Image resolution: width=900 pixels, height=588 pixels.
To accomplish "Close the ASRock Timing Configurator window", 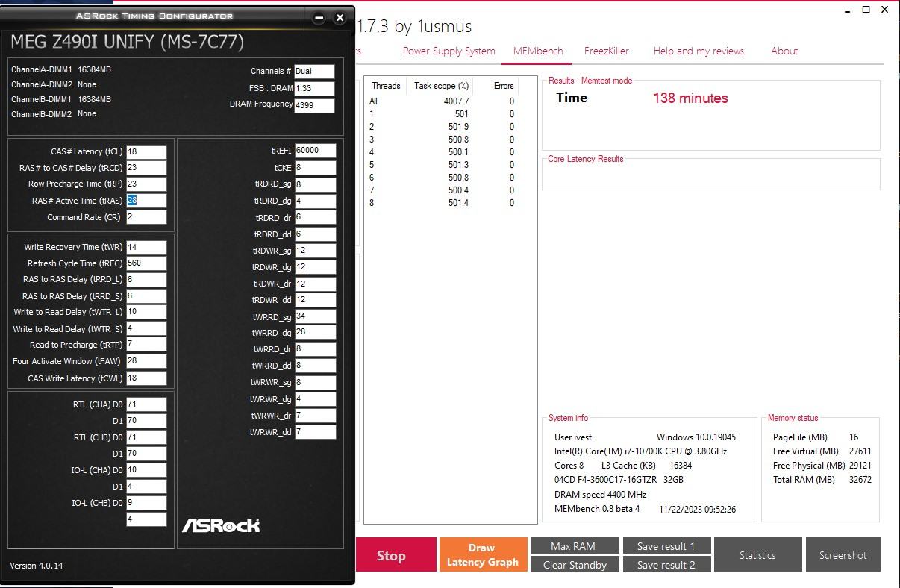I will click(340, 17).
